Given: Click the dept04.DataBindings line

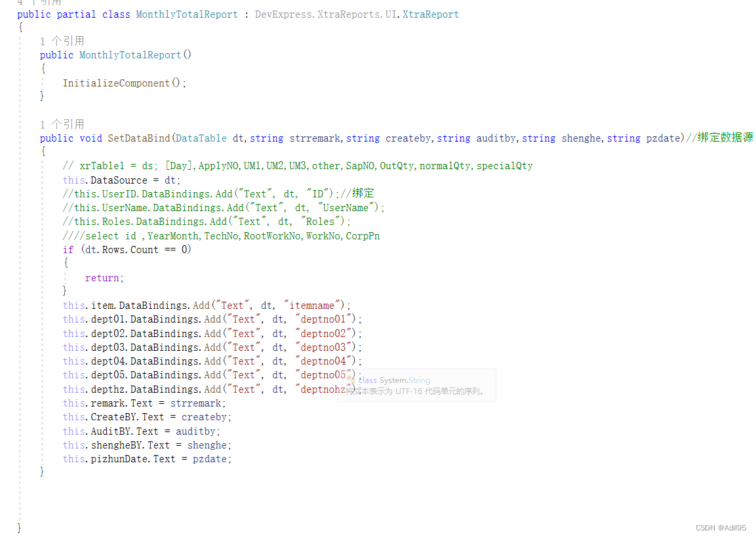Looking at the screenshot, I should pos(212,361).
